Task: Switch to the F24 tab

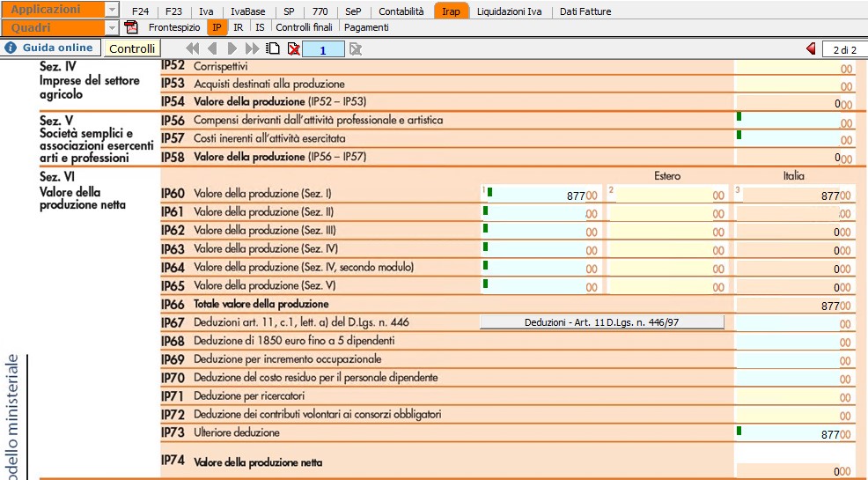Action: (x=141, y=11)
